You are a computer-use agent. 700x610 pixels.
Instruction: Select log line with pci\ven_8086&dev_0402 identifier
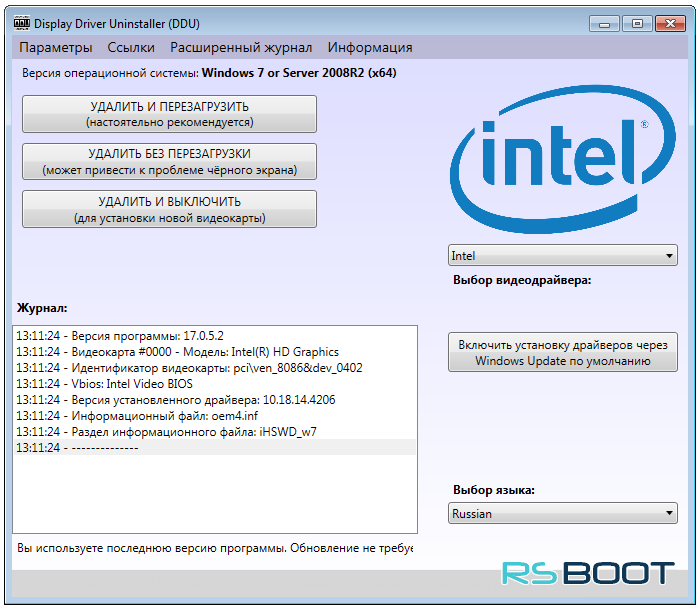(215, 368)
